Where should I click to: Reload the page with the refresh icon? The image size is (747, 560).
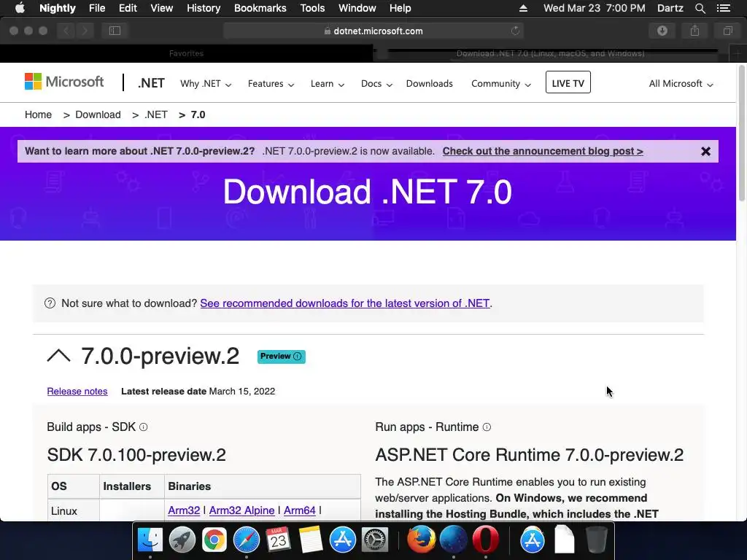(x=515, y=31)
